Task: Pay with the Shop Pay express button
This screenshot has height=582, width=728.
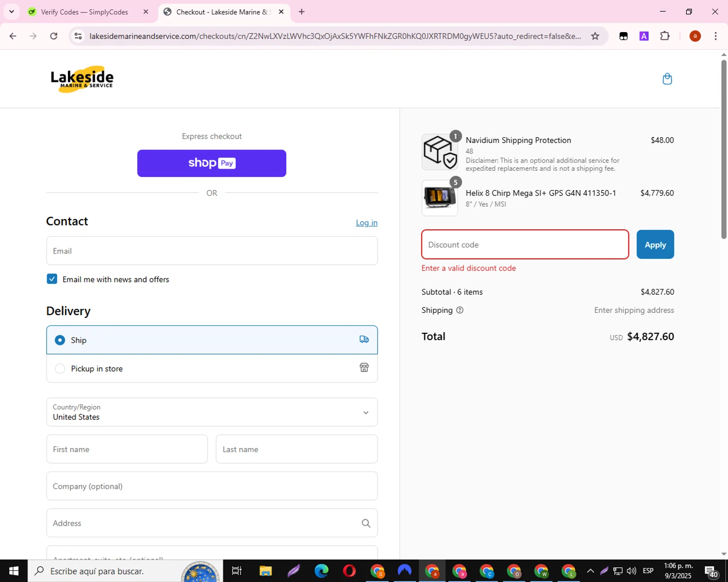Action: 212,163
